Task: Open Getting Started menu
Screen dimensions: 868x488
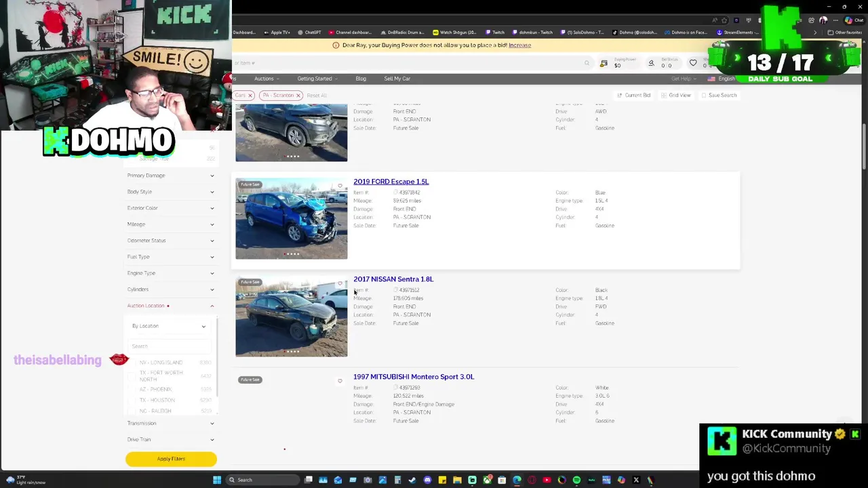Action: coord(317,79)
